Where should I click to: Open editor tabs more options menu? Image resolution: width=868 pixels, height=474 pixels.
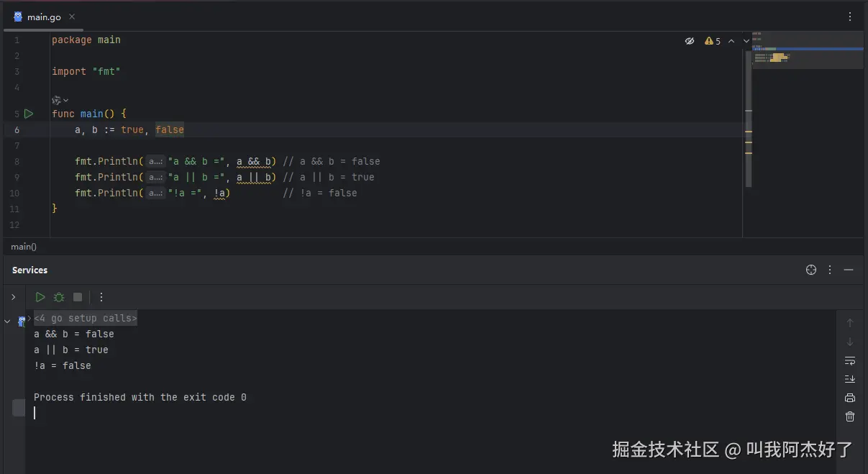click(x=850, y=17)
